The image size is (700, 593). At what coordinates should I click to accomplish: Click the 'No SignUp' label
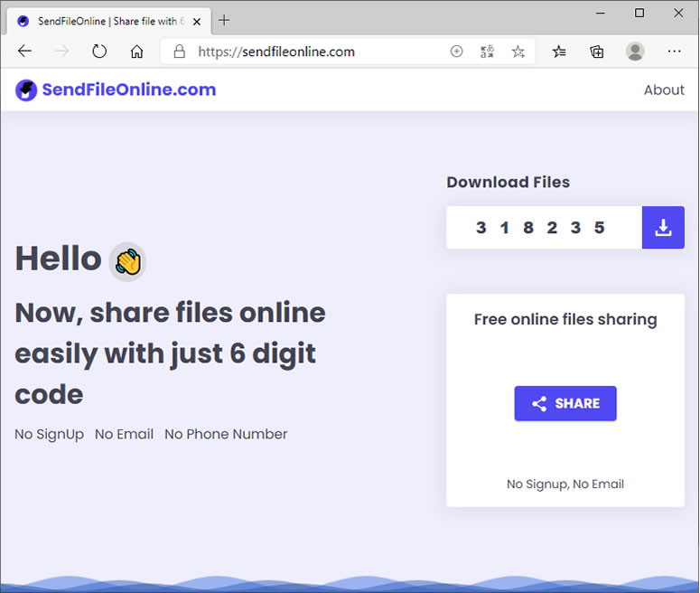click(x=49, y=435)
